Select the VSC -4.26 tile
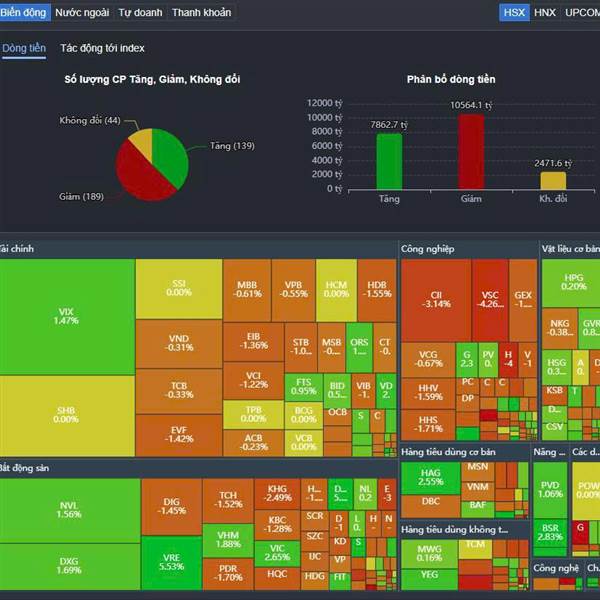600x600 pixels. [490, 300]
